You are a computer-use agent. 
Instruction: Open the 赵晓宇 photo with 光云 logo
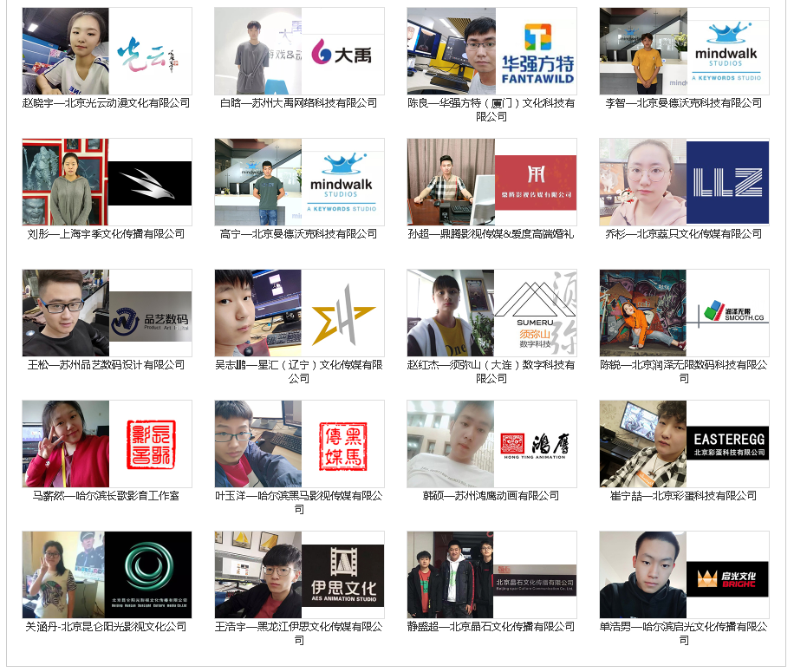107,50
